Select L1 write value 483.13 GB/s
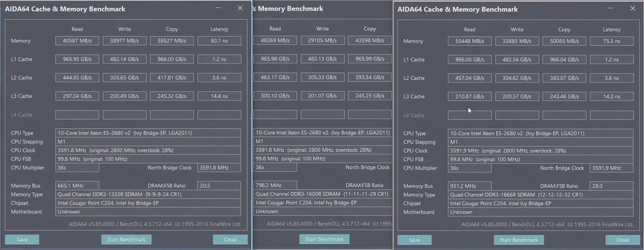This screenshot has height=250, width=644. [x=322, y=59]
